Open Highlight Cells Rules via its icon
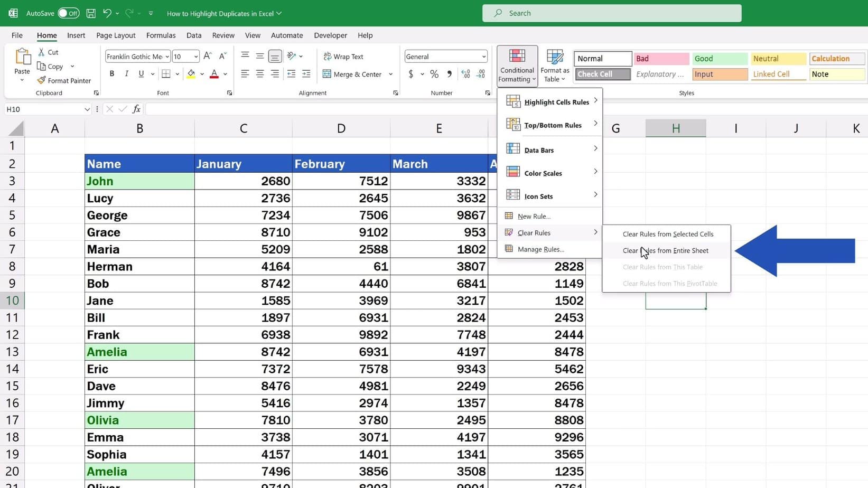The height and width of the screenshot is (488, 868). pos(512,100)
